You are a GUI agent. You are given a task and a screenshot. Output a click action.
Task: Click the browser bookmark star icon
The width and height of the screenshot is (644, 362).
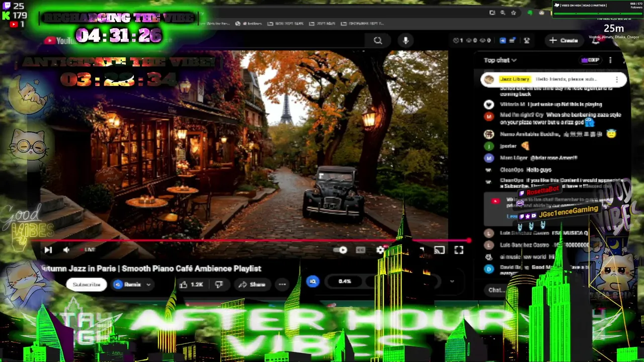click(x=513, y=13)
